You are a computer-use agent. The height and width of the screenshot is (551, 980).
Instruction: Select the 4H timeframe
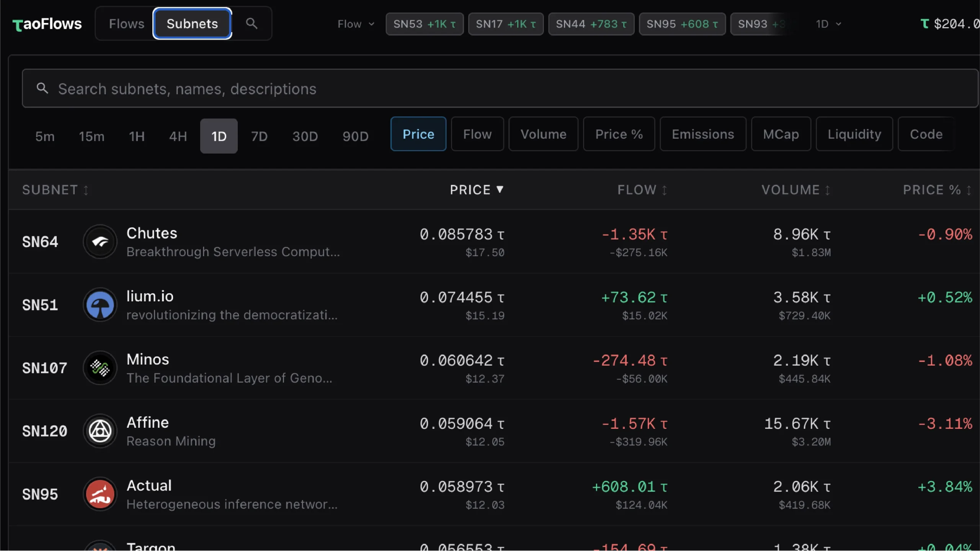pos(178,136)
